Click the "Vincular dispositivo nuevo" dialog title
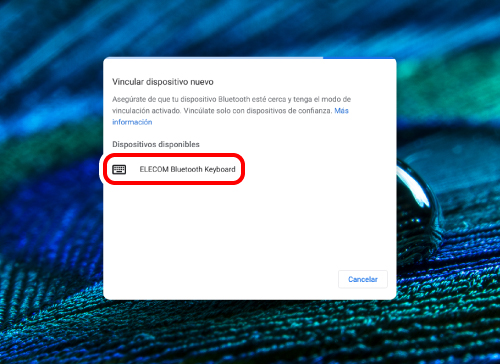The width and height of the screenshot is (500, 364). (x=163, y=82)
